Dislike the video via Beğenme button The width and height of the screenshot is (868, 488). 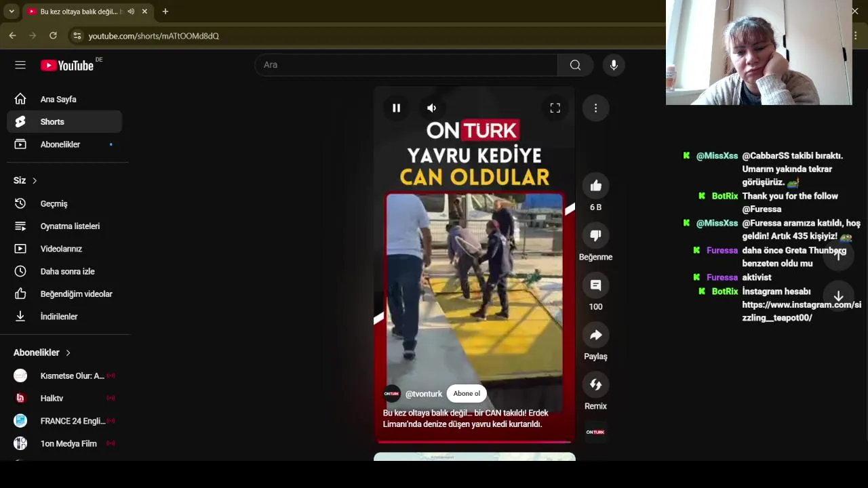(595, 236)
